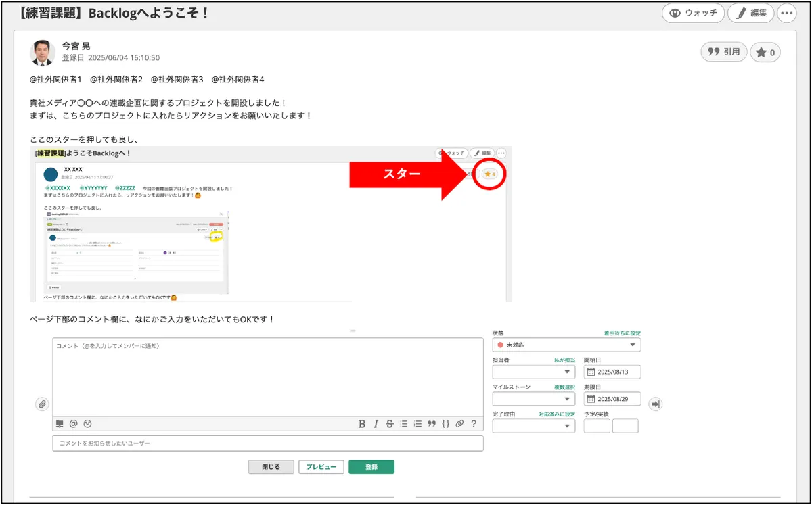Click the 閉じる close button

[271, 467]
